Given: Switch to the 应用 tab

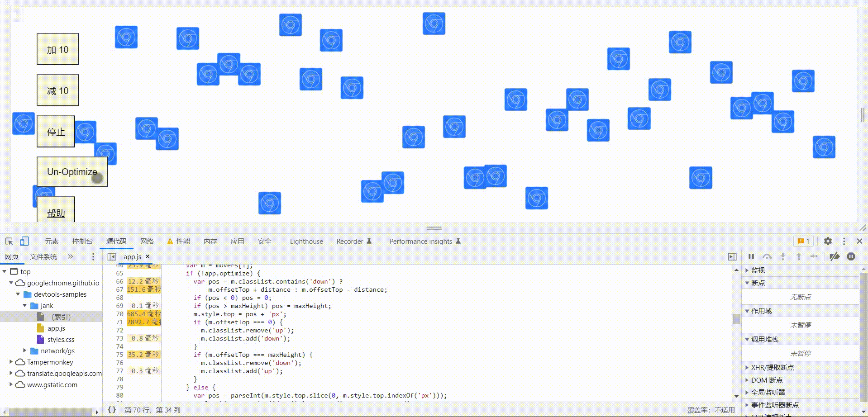Looking at the screenshot, I should coord(238,242).
